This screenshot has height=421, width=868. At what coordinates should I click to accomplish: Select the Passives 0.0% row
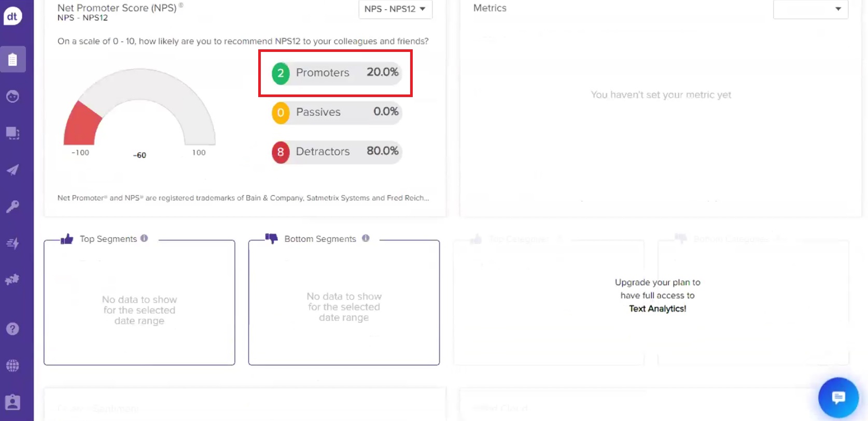tap(336, 112)
